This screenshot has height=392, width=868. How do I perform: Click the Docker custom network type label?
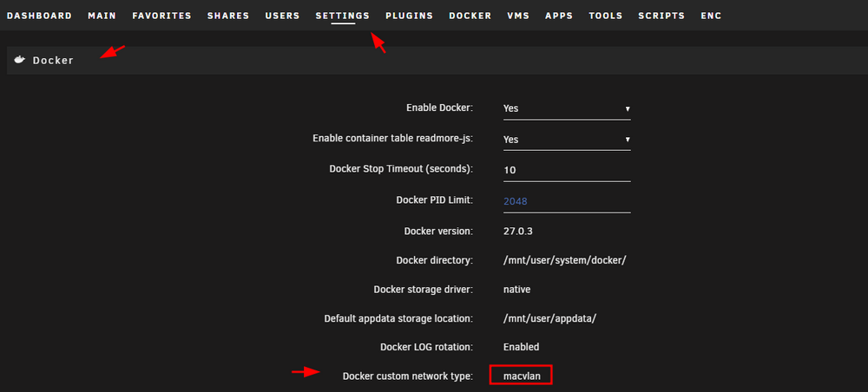(x=408, y=376)
